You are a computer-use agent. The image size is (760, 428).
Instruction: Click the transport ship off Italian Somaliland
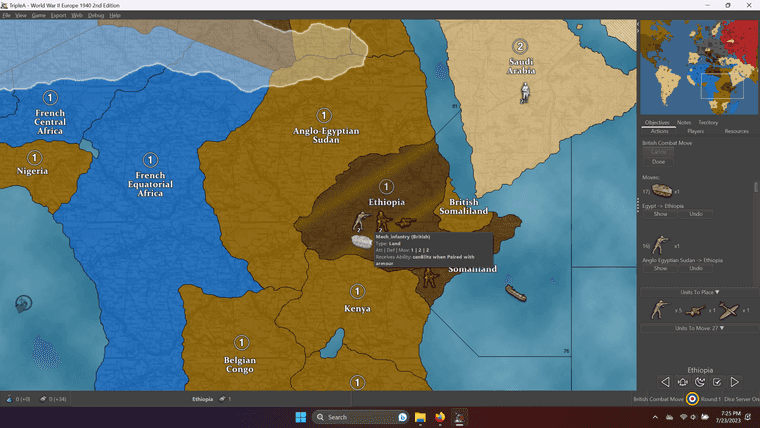[x=516, y=292]
